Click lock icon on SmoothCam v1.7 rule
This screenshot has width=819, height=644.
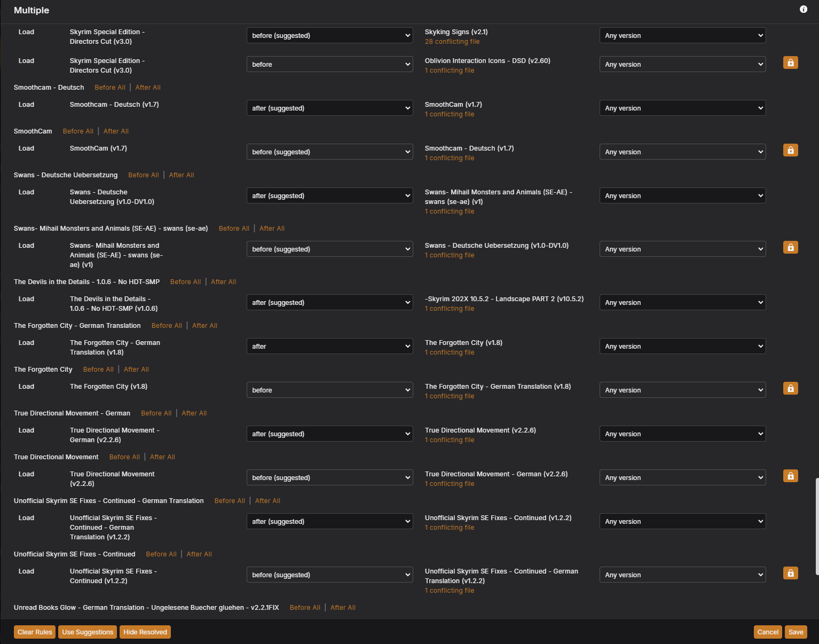click(x=790, y=151)
